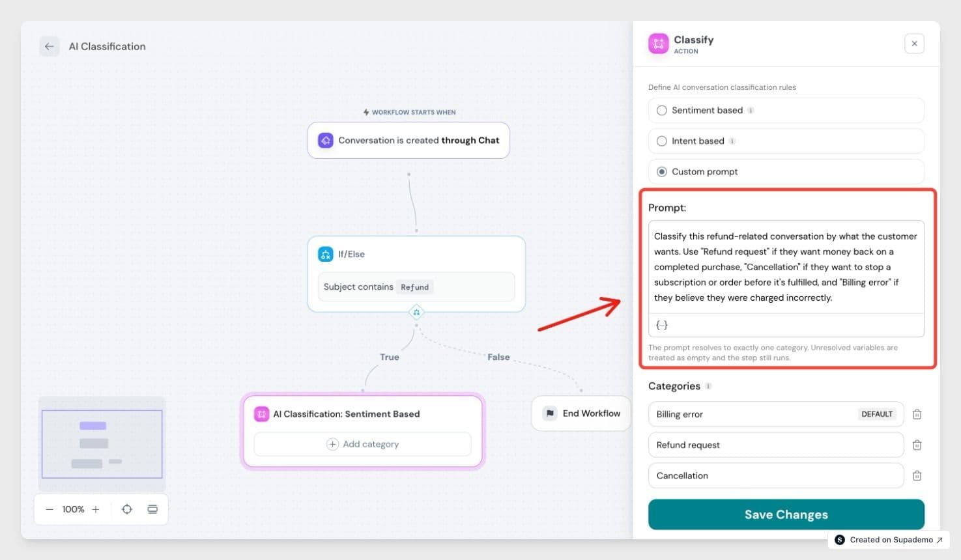Select the Intent based radio option
This screenshot has height=560, width=961.
(662, 141)
